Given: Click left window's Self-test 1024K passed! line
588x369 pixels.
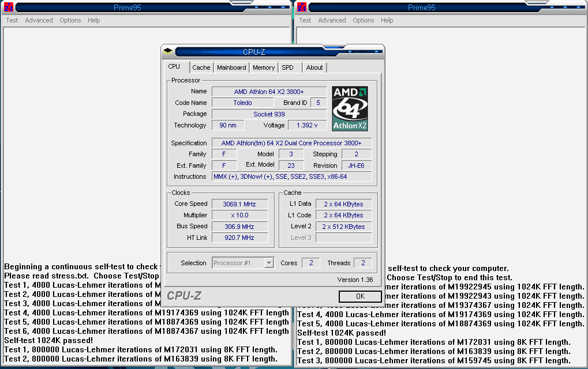Looking at the screenshot, I should pyautogui.click(x=48, y=341).
